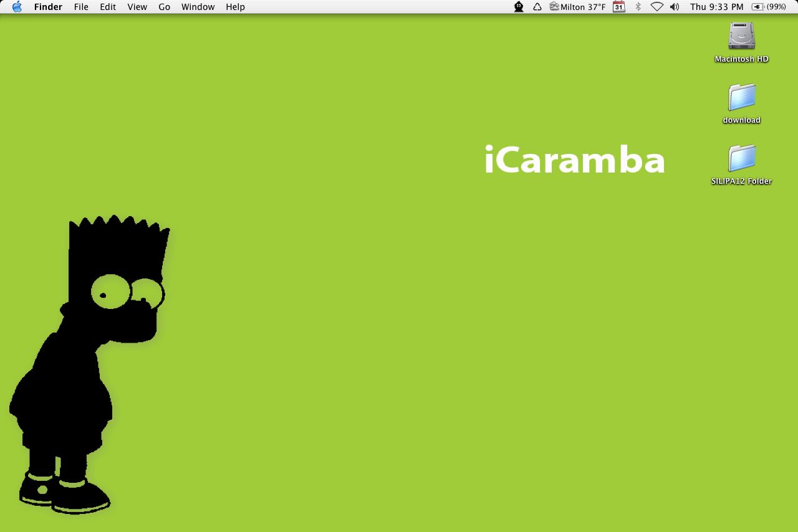Open the AirPort Wi-Fi status menu
Viewport: 798px width, 532px height.
tap(656, 7)
